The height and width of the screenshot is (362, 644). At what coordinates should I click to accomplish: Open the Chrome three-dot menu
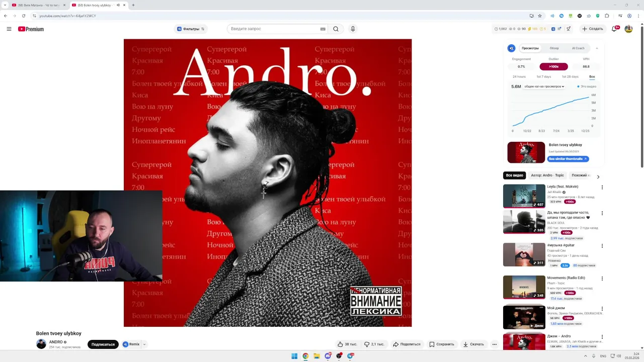[638, 16]
